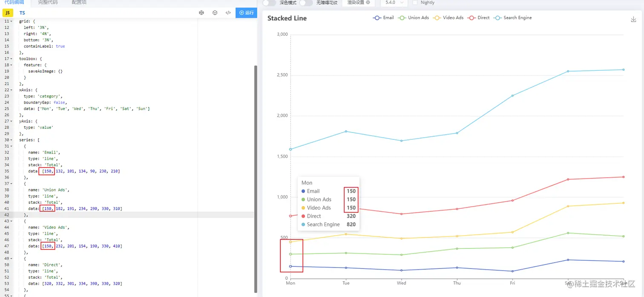Screen dimensions: 644x297
Task: Click the Union Ads point on Wed
Action: pyautogui.click(x=401, y=255)
